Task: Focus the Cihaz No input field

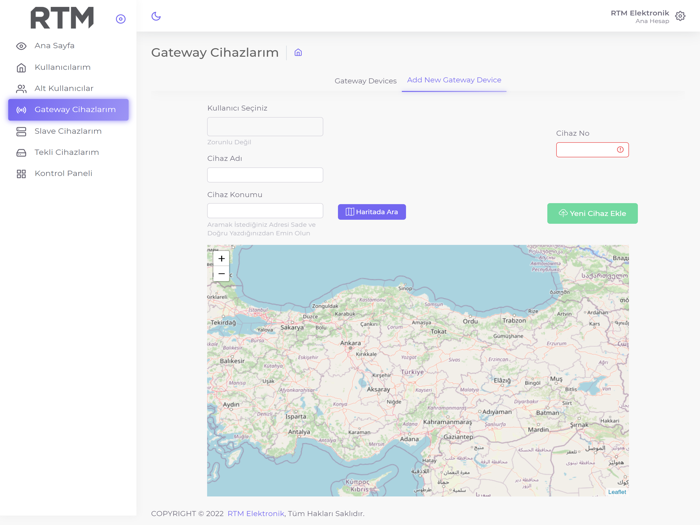Action: point(592,150)
